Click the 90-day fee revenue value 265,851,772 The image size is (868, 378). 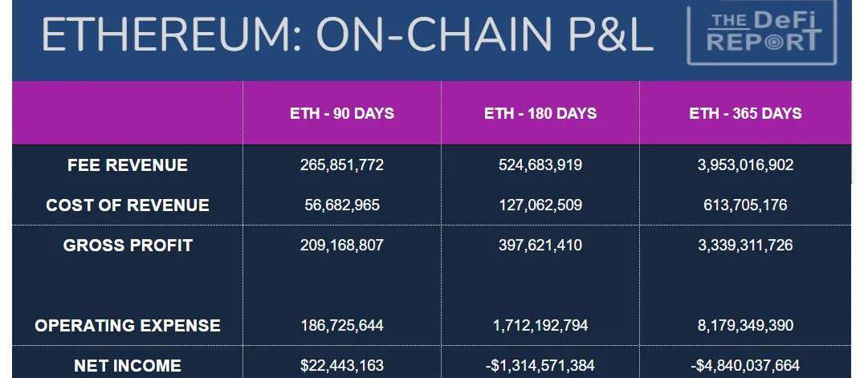tap(342, 165)
